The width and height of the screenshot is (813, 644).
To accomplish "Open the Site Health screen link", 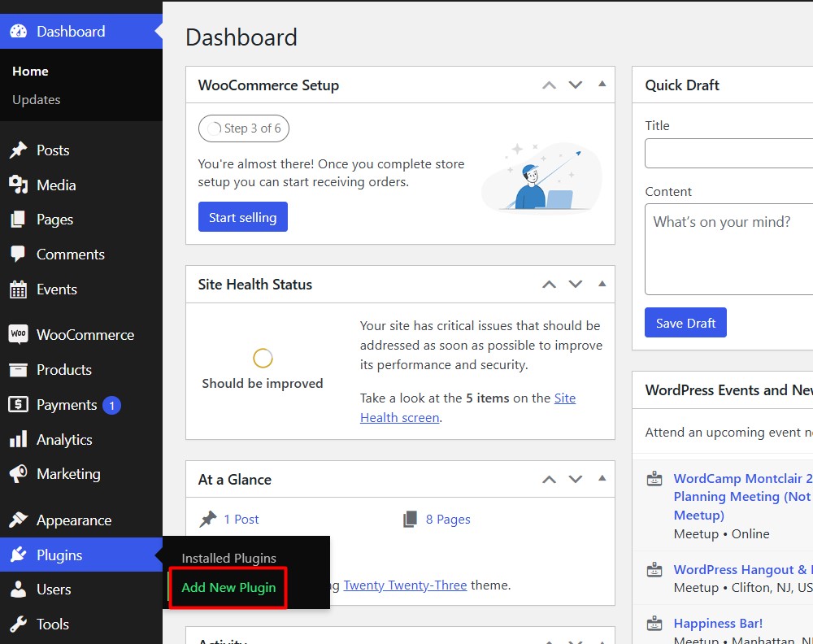I will [467, 407].
